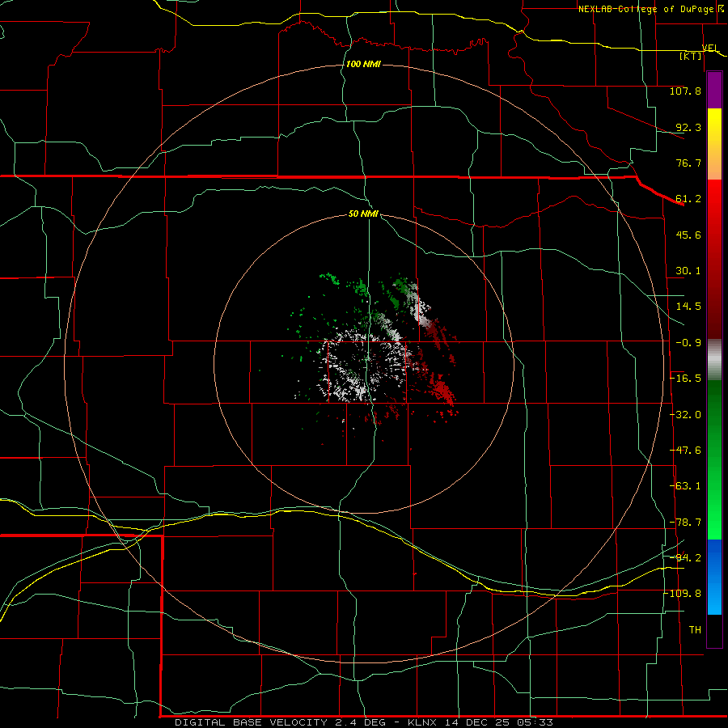
Task: Click the 107.8 scale value
Action: click(x=685, y=91)
